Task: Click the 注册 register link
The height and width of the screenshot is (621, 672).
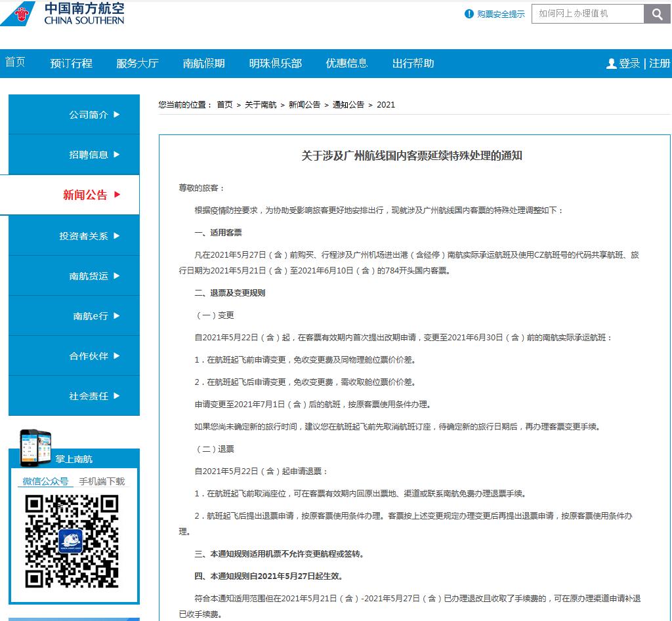Action: coord(660,64)
